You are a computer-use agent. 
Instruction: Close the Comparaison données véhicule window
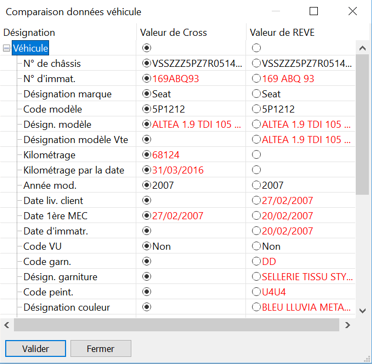click(x=352, y=11)
